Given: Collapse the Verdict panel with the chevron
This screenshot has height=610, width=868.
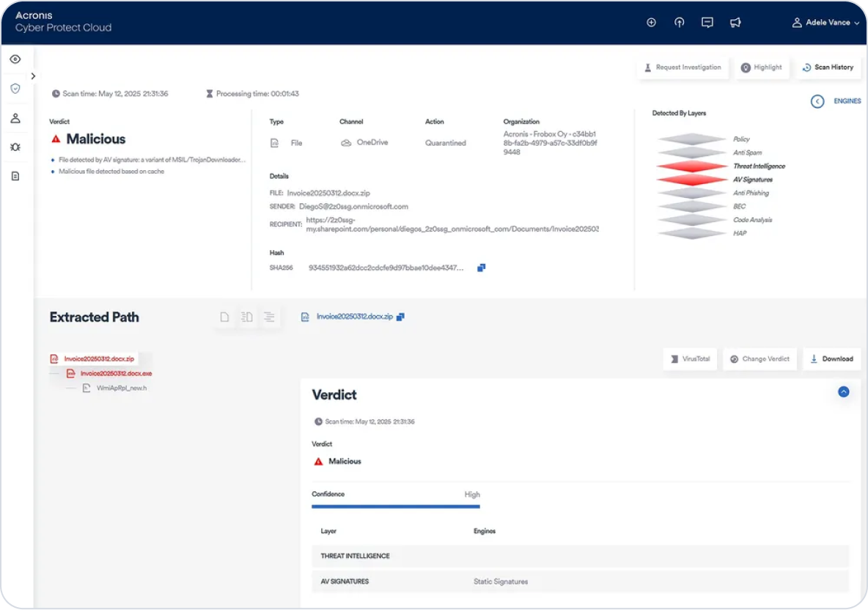Looking at the screenshot, I should 844,392.
